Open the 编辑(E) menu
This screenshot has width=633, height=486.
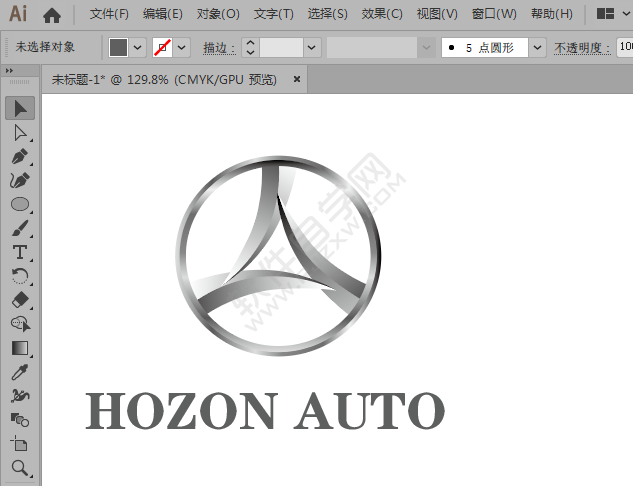163,14
